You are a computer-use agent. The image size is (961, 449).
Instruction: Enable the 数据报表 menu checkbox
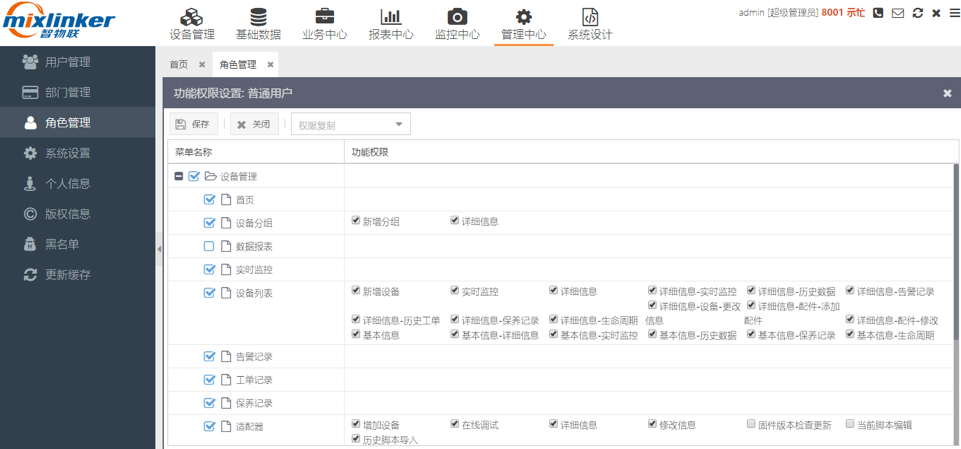click(x=209, y=246)
